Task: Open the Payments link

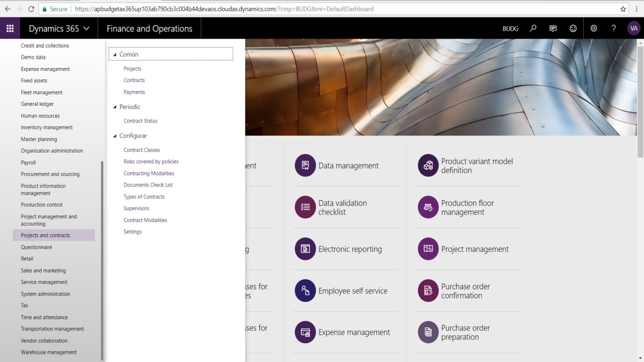Action: click(134, 92)
